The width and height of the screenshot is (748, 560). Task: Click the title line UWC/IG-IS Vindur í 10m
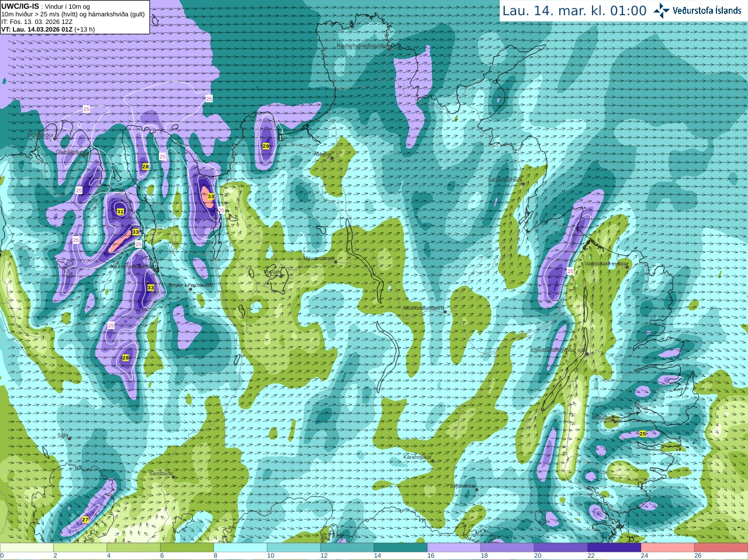click(x=46, y=6)
